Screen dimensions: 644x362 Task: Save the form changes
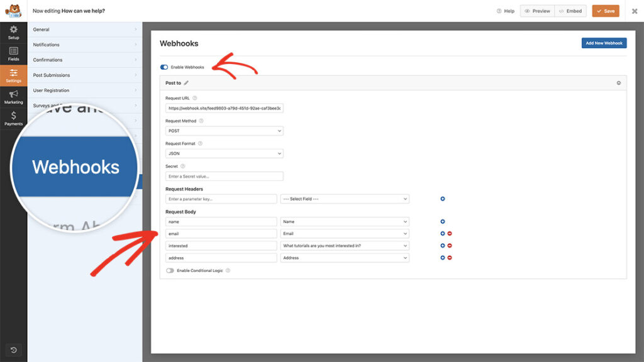(x=605, y=11)
